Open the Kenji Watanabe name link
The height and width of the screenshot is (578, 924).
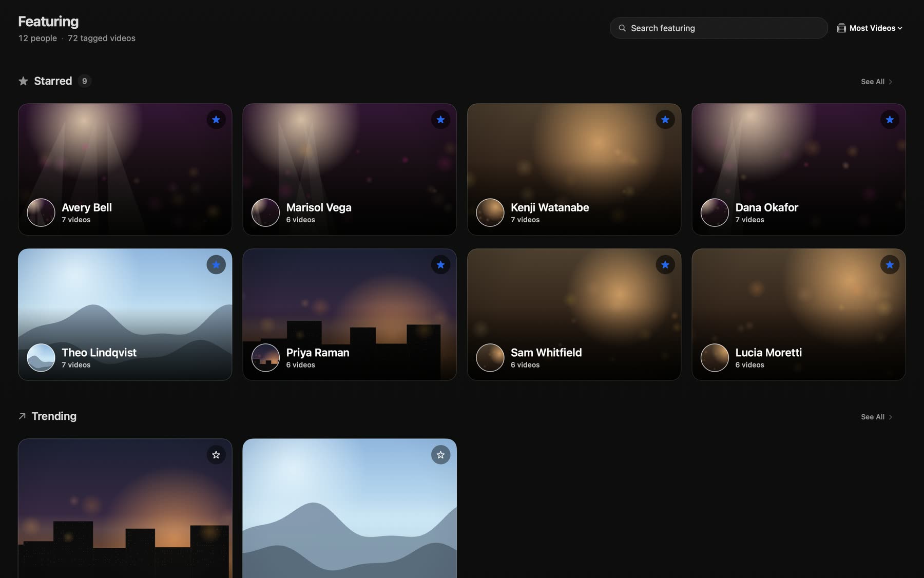coord(550,207)
